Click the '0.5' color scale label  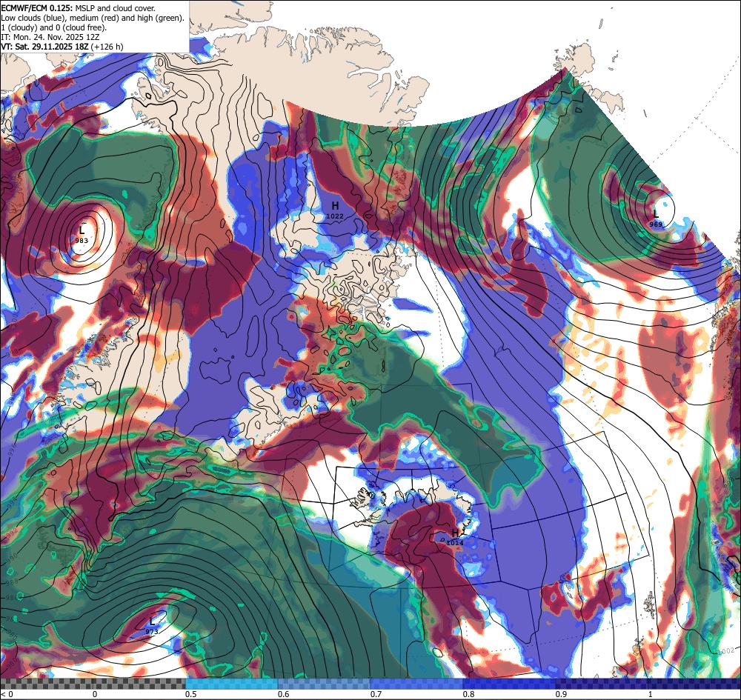tap(191, 694)
